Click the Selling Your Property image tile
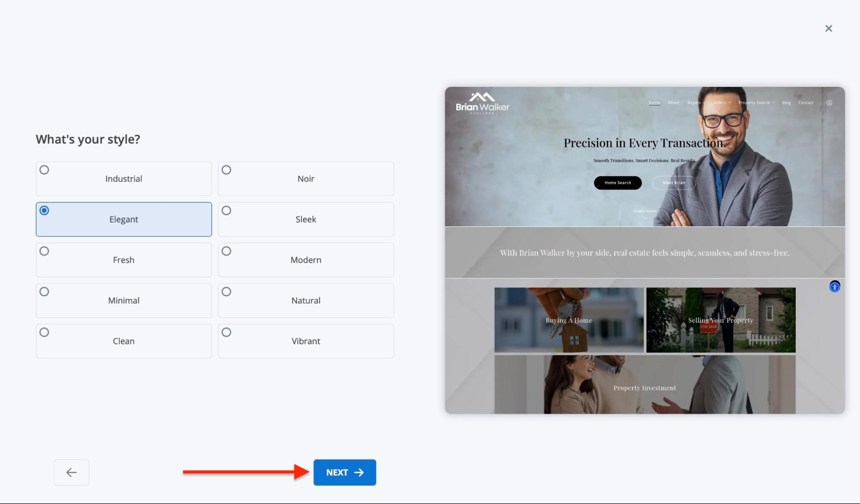Image resolution: width=860 pixels, height=504 pixels. (721, 320)
